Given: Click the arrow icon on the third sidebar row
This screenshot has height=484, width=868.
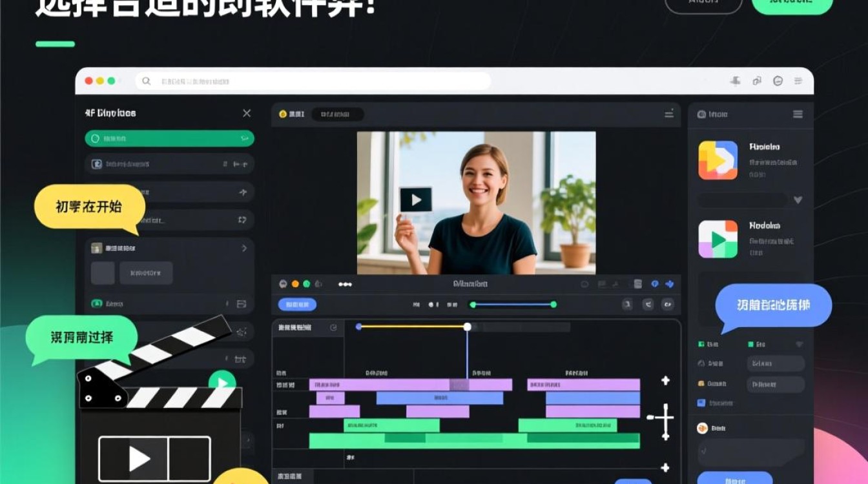Looking at the screenshot, I should point(243,192).
